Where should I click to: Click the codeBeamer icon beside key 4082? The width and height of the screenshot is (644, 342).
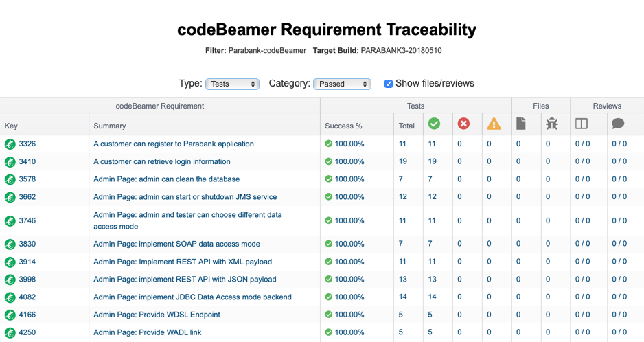pyautogui.click(x=10, y=297)
